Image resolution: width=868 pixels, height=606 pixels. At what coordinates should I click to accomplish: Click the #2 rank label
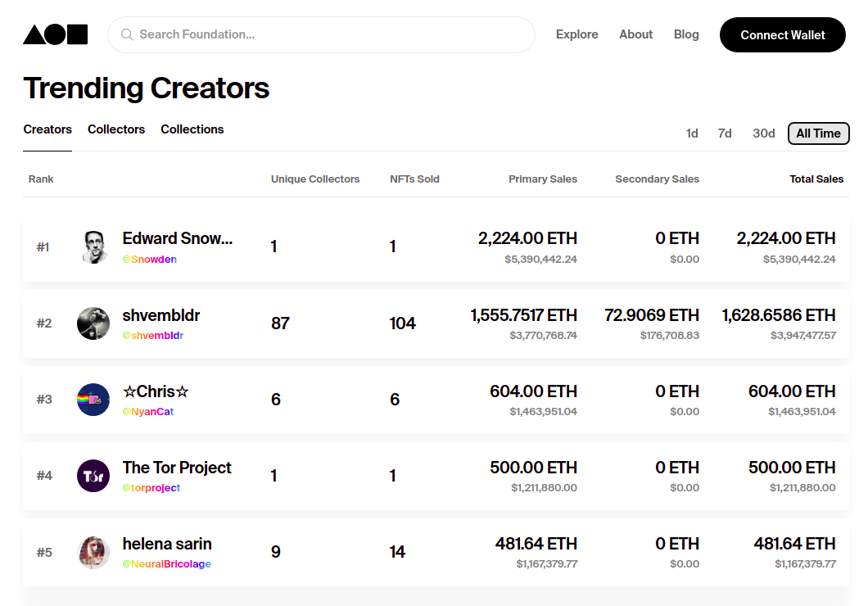(44, 323)
